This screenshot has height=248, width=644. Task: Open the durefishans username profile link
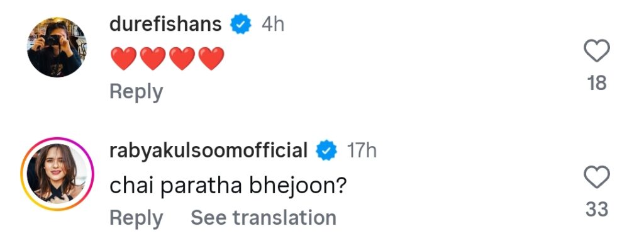point(165,25)
